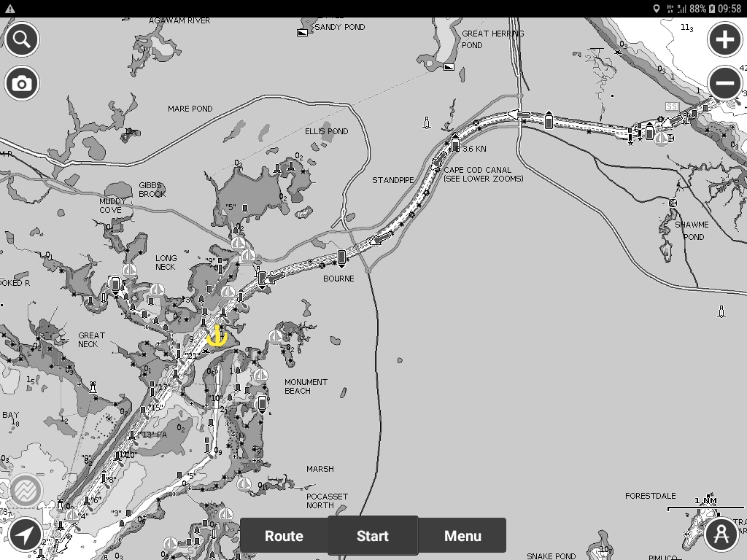
Task: Tap the Standpipe landmark label
Action: point(393,180)
